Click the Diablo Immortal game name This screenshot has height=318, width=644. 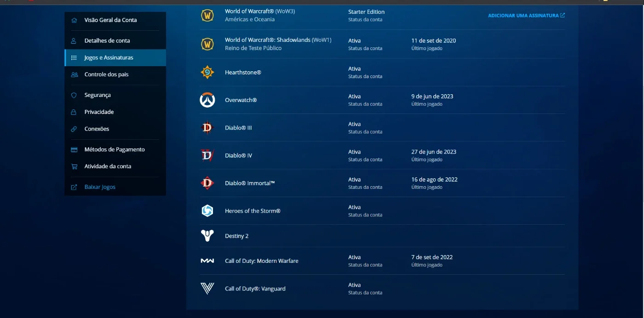click(x=250, y=183)
